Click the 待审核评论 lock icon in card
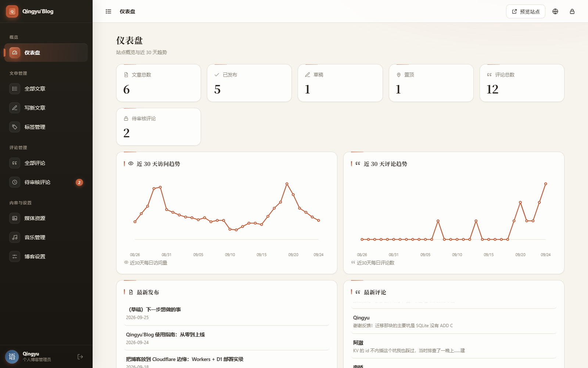The width and height of the screenshot is (588, 368). pos(126,118)
